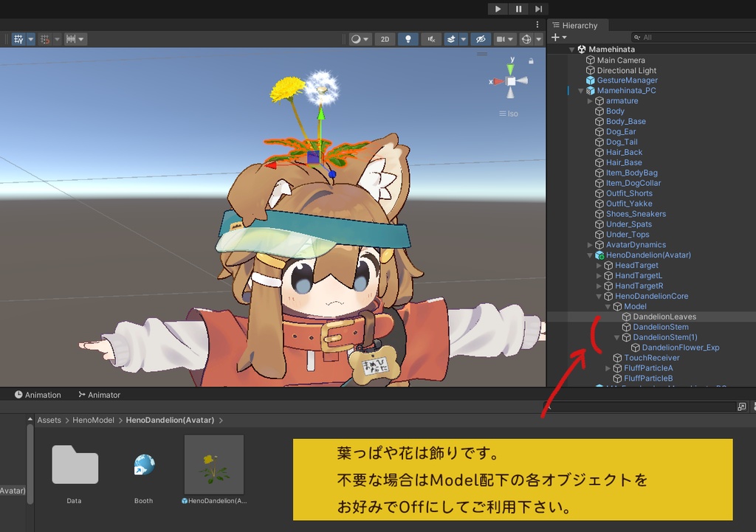The width and height of the screenshot is (756, 532).
Task: Select DandelionFlower_Exp object
Action: coord(680,348)
